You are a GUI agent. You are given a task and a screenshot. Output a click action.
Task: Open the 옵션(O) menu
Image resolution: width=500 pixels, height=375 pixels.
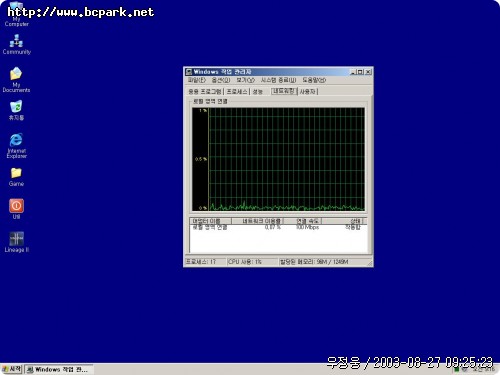[x=221, y=80]
